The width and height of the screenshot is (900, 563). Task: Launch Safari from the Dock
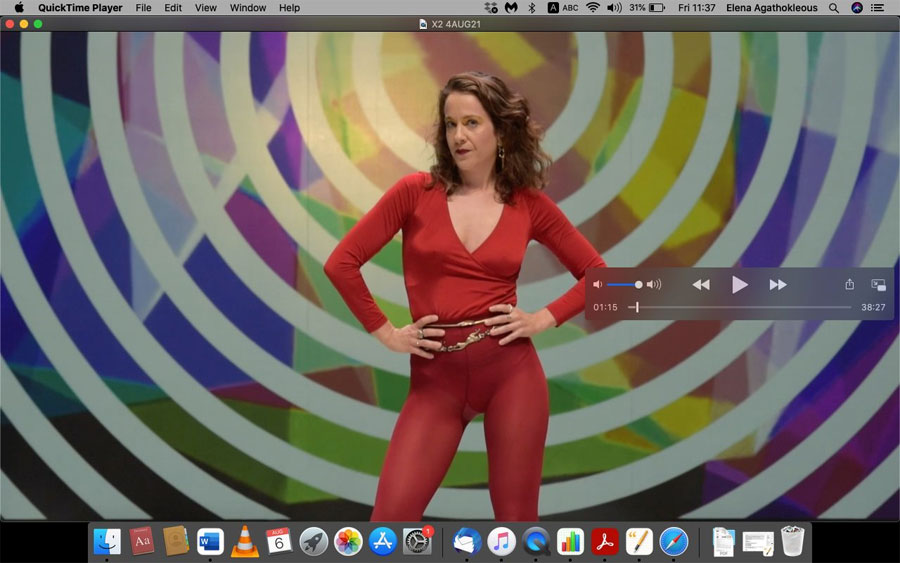click(674, 541)
